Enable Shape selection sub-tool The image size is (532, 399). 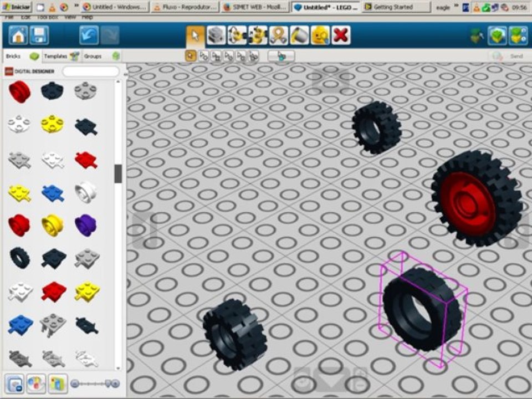(x=241, y=56)
